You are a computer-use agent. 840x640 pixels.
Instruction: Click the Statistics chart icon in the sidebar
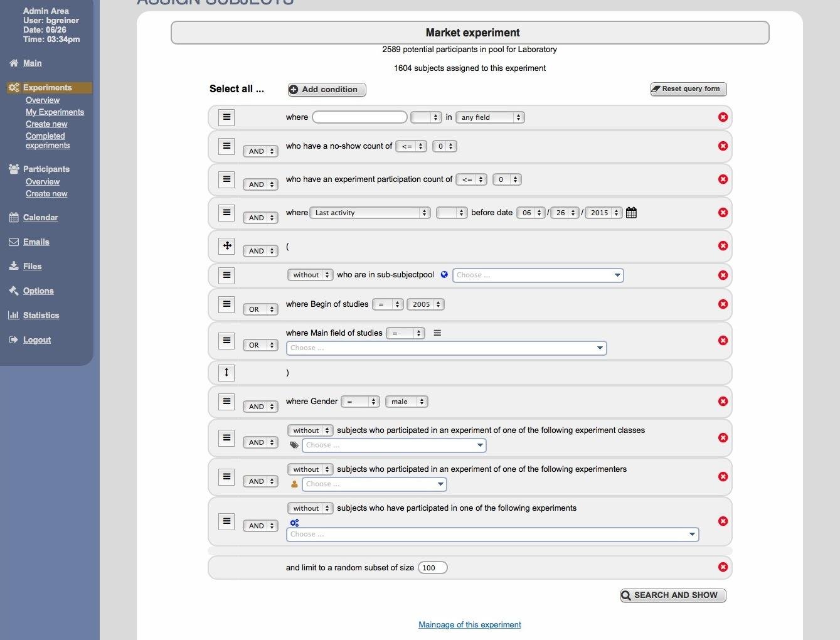pyautogui.click(x=14, y=315)
